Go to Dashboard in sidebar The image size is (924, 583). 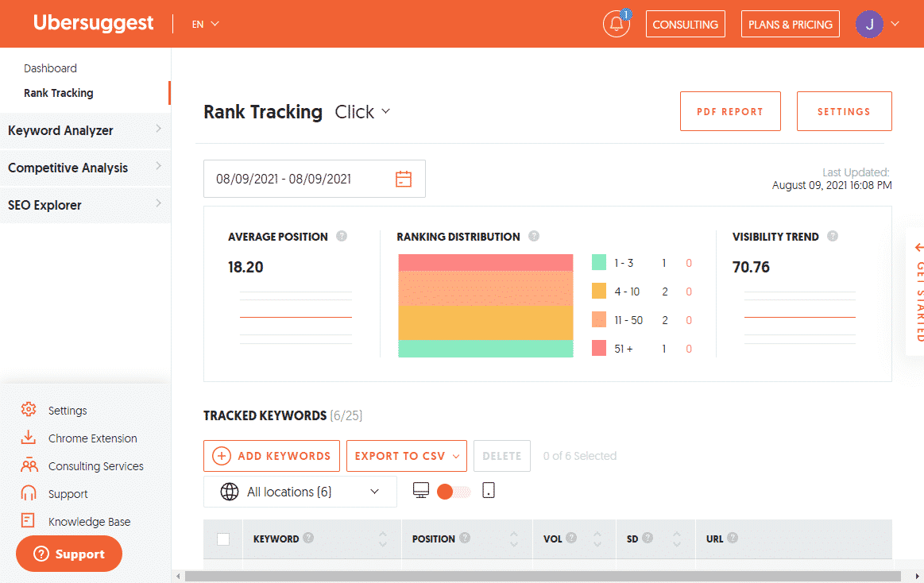50,68
